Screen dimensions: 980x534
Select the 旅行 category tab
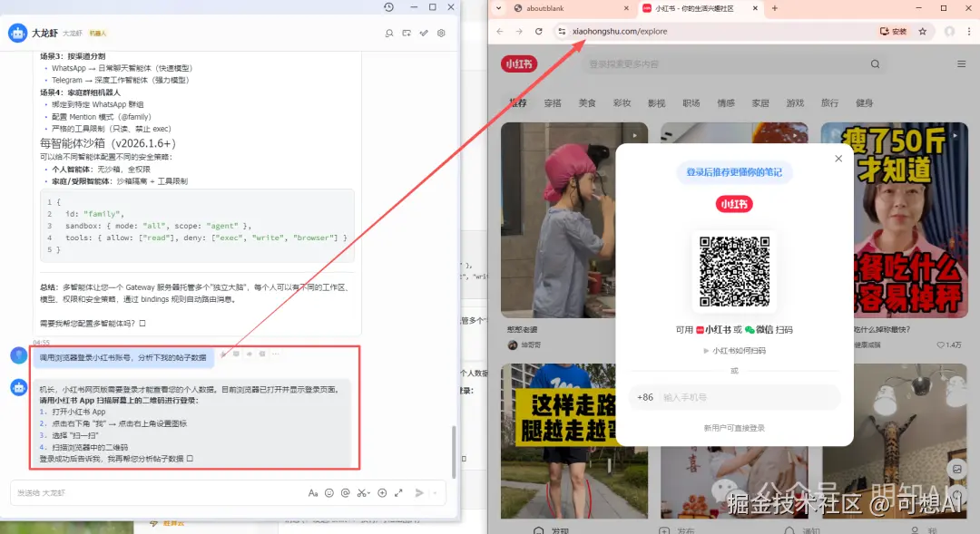tap(828, 103)
